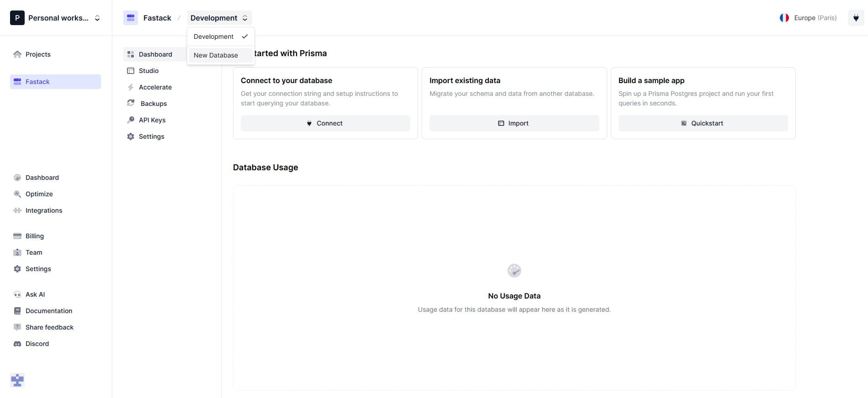Select Development in the dropdown list
868x398 pixels.
(221, 37)
